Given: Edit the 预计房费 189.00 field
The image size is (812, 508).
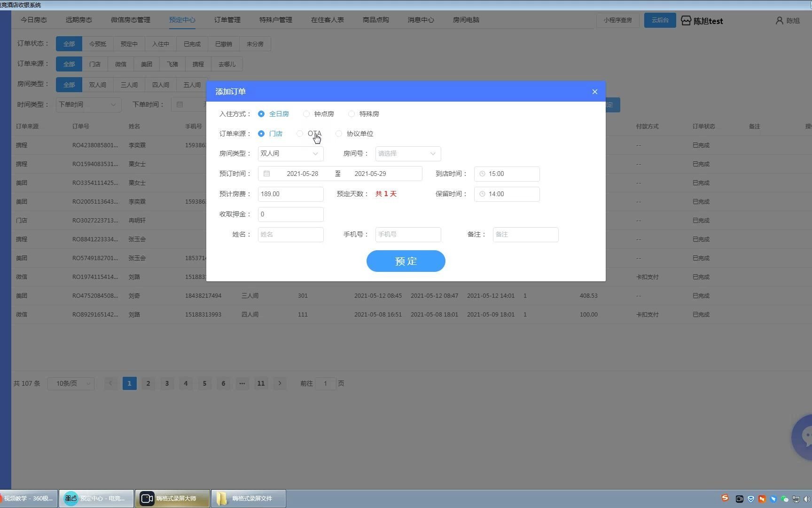Looking at the screenshot, I should 290,194.
